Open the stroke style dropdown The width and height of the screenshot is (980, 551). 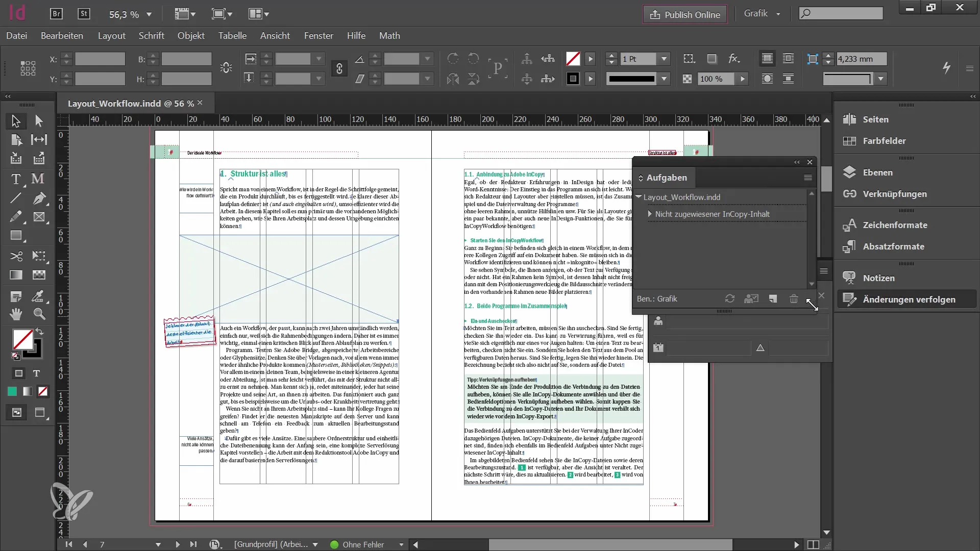664,79
